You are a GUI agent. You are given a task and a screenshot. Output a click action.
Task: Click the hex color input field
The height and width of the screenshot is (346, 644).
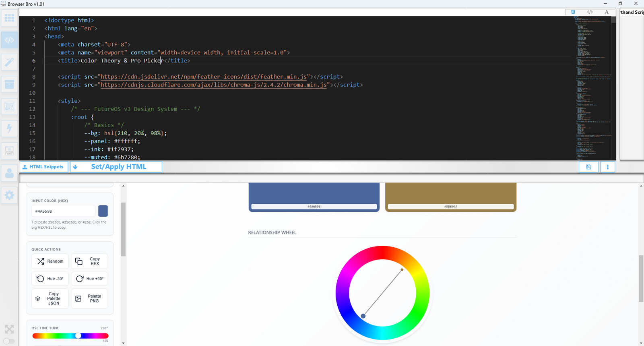coord(63,211)
